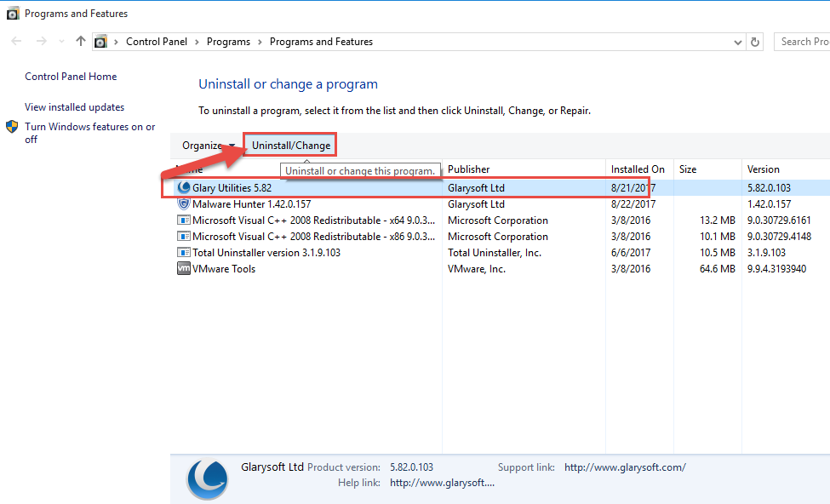
Task: Click the 10.1 MB size cell
Action: (718, 236)
